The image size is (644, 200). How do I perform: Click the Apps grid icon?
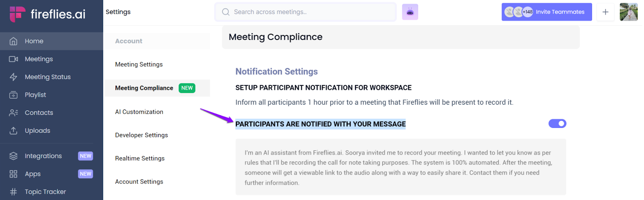coord(13,174)
